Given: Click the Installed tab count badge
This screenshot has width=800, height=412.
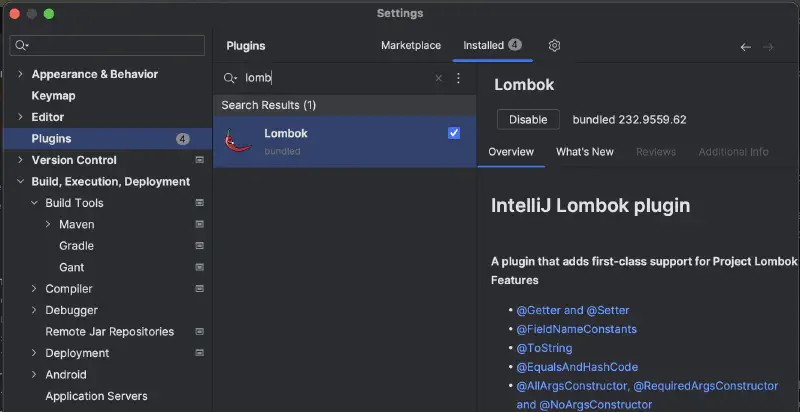Looking at the screenshot, I should click(514, 45).
